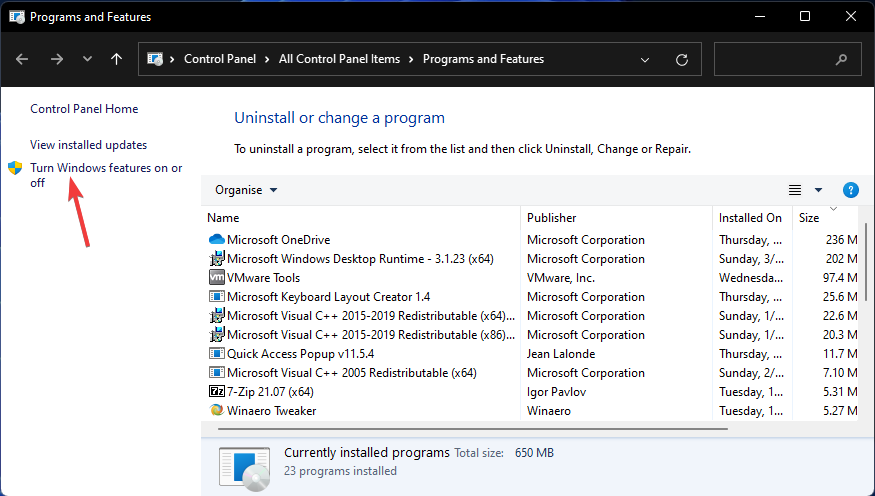
Task: Sort by Name column header
Action: click(x=223, y=218)
